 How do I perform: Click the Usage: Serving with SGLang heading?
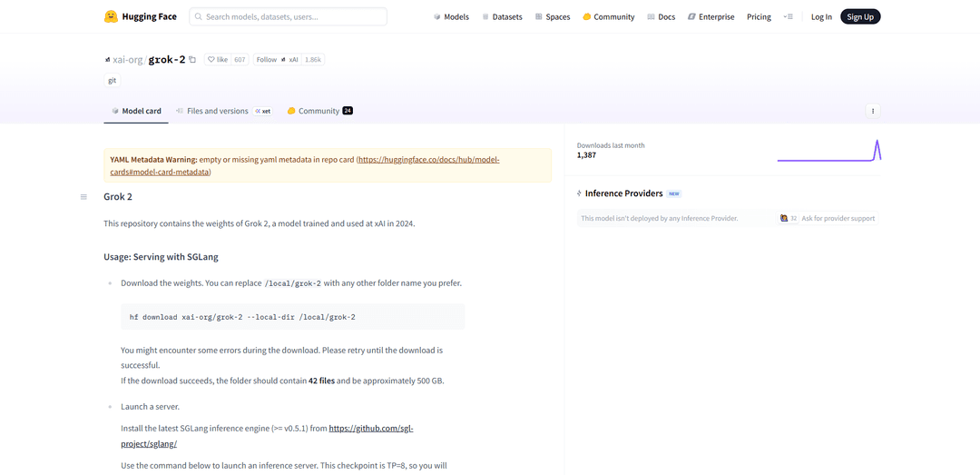[161, 257]
